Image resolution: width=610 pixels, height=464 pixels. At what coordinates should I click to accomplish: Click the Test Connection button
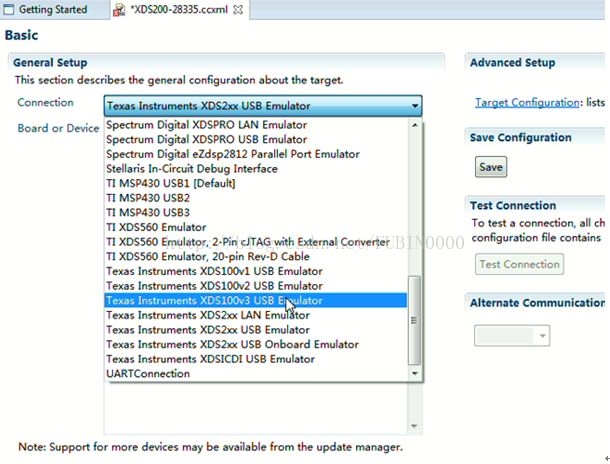tap(519, 264)
